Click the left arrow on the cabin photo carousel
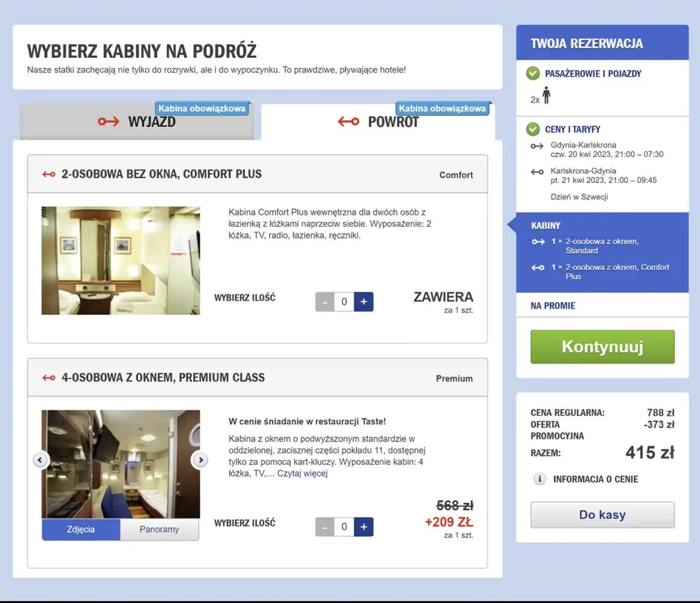This screenshot has height=603, width=700. point(40,459)
